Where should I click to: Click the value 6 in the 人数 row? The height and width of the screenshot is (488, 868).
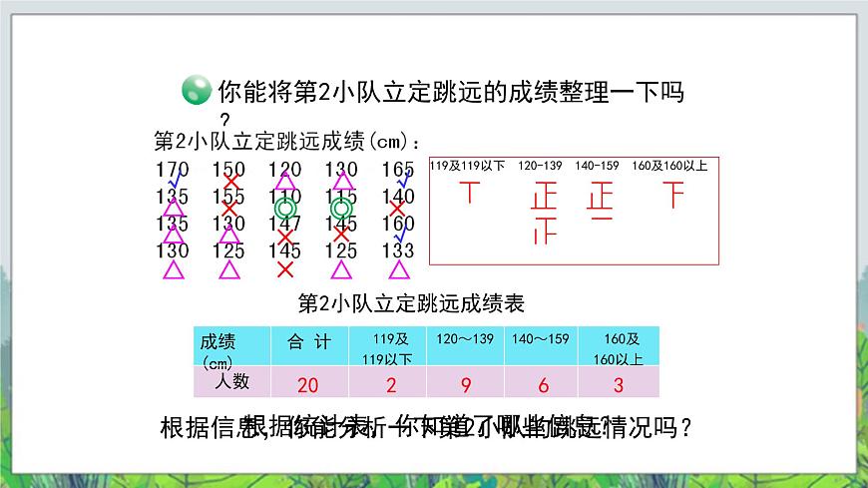(x=543, y=385)
